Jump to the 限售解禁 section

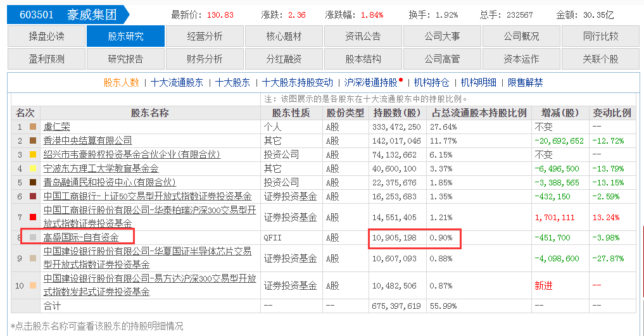[x=526, y=82]
